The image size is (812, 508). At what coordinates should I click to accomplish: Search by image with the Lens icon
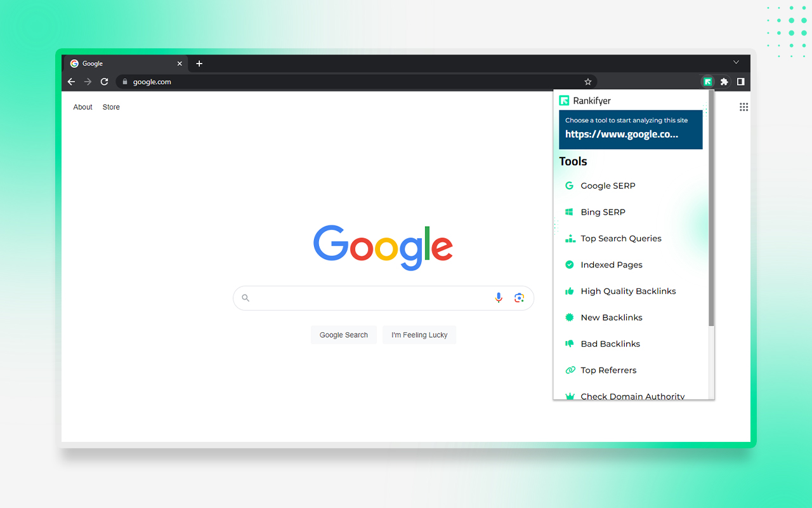coord(519,298)
